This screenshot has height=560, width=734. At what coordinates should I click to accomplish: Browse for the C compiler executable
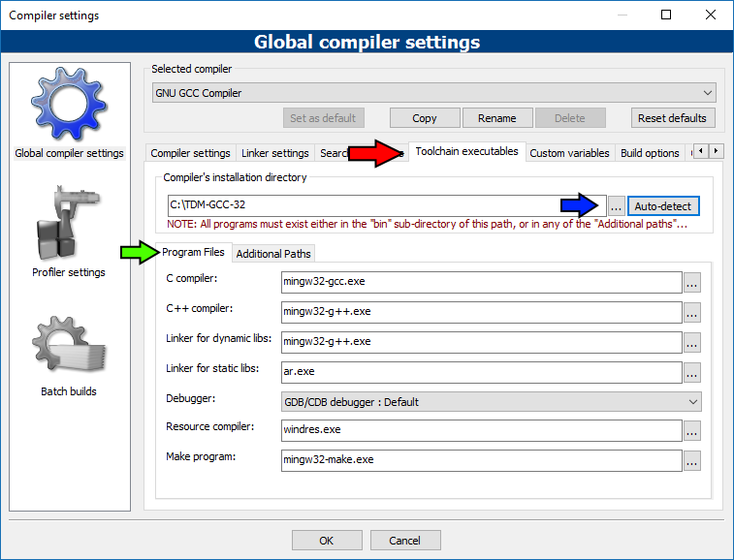691,283
